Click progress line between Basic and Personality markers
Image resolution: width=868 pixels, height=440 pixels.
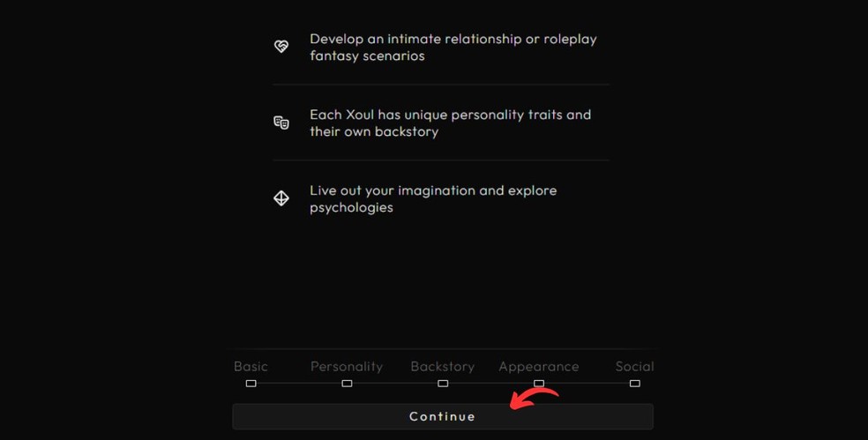pos(299,384)
